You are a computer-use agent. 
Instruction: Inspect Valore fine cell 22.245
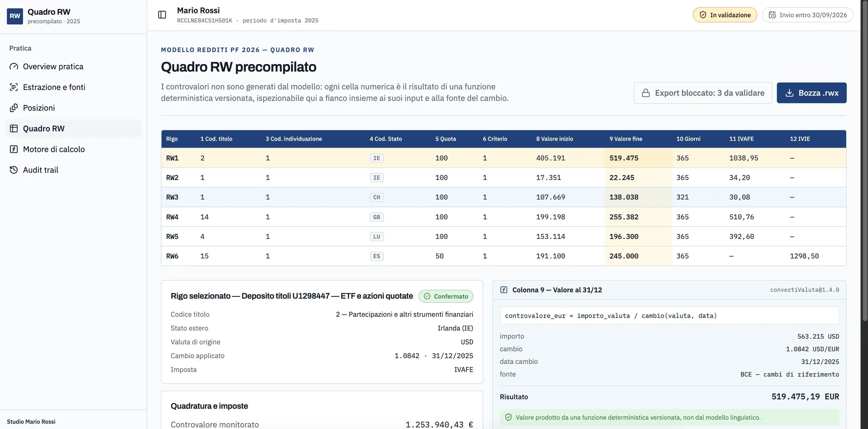(x=638, y=178)
